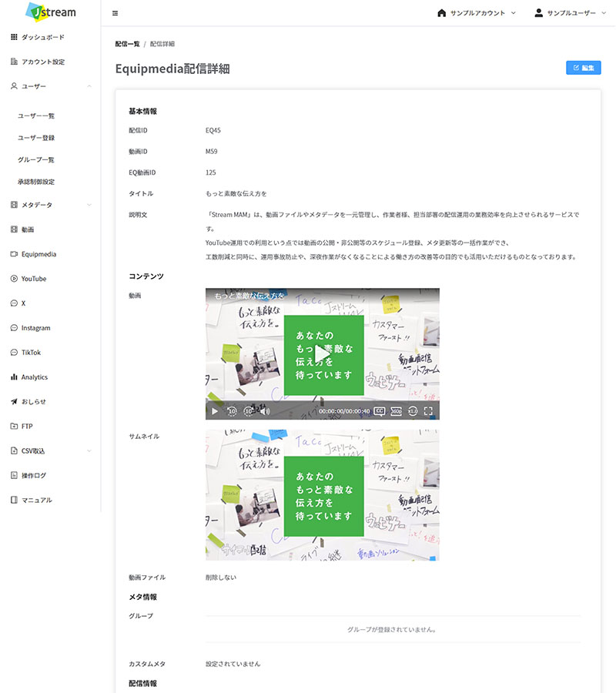This screenshot has height=693, width=616.
Task: Open the X sidebar item
Action: 23,303
